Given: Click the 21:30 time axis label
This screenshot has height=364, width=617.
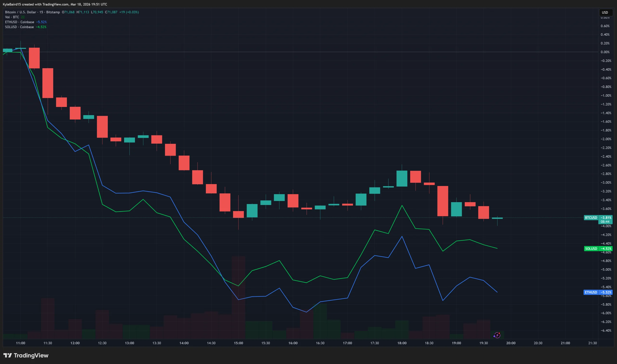Looking at the screenshot, I should [x=592, y=343].
